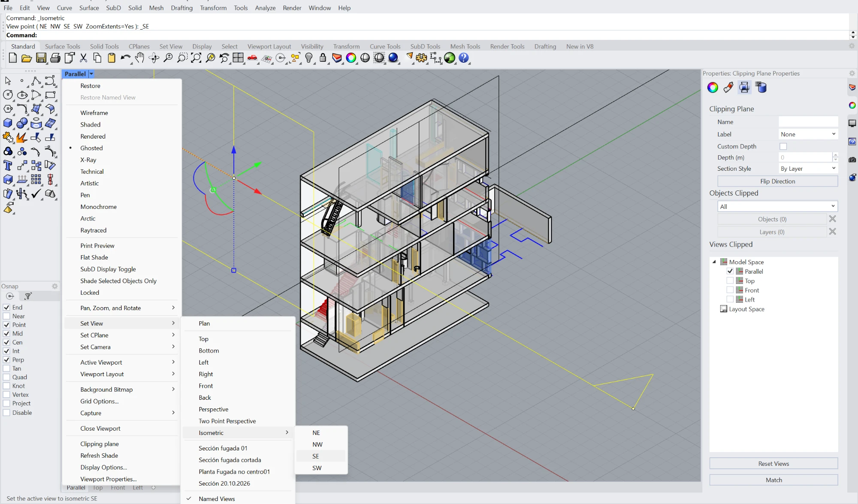Select the rectangular Array tool in sidebar

[x=36, y=180]
